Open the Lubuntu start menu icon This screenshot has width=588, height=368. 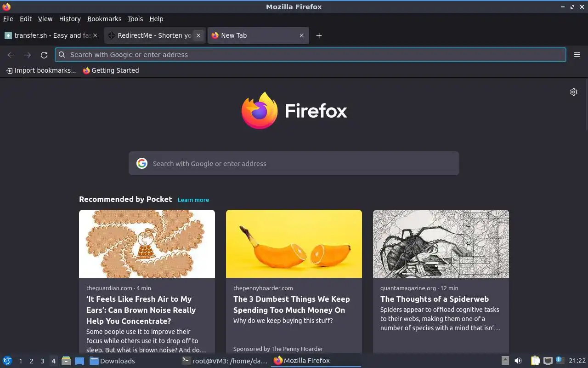tap(7, 361)
